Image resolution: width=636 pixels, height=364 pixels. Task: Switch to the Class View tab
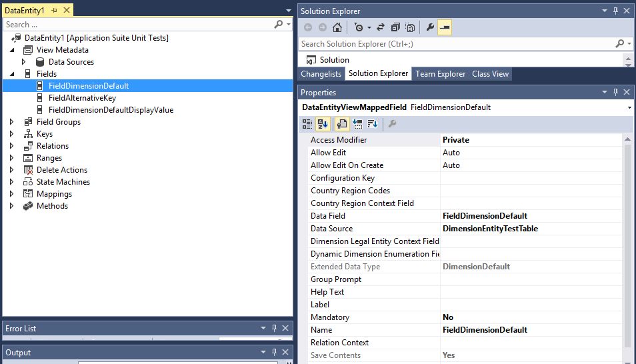tap(490, 74)
